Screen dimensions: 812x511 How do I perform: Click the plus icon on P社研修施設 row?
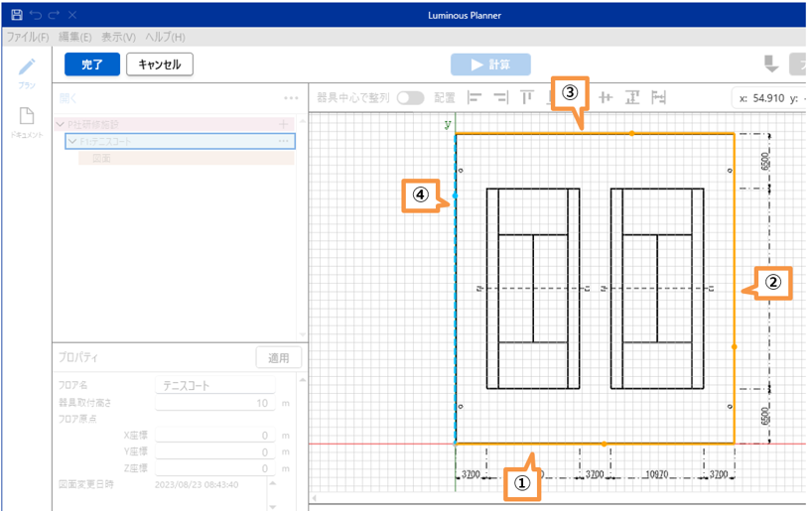[x=284, y=124]
